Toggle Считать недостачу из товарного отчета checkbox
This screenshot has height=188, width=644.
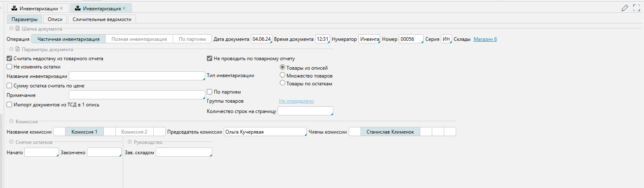pyautogui.click(x=9, y=59)
